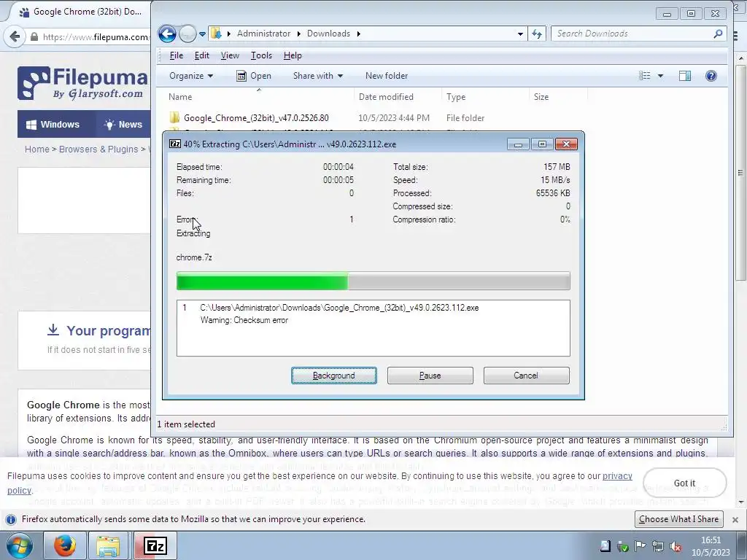
Task: Open the recent pages dropdown arrow
Action: tap(202, 34)
